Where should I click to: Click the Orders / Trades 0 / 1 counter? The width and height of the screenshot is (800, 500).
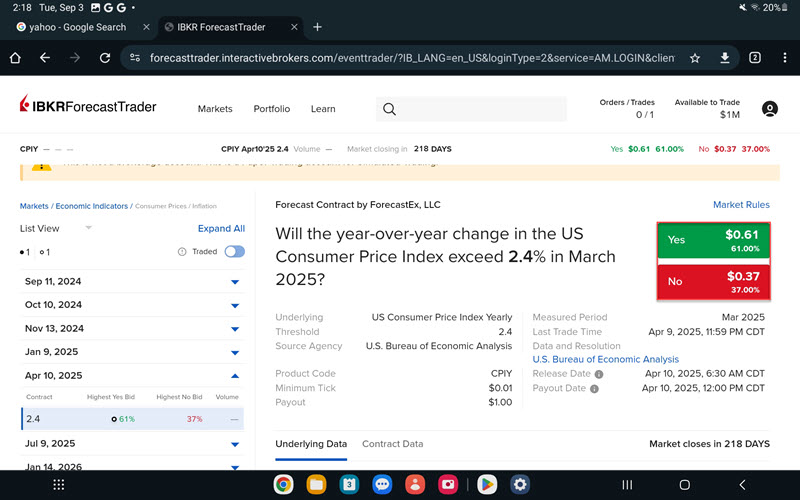point(627,109)
